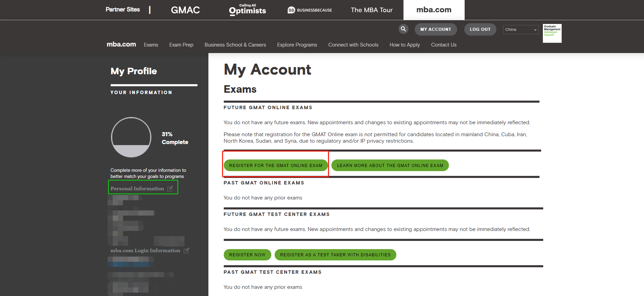Register for the GMAT Online Exam
Viewport: 644px width, 296px height.
click(276, 165)
